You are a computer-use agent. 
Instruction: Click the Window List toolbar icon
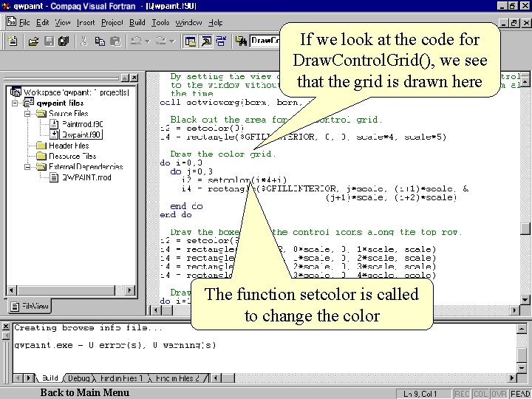click(x=221, y=41)
